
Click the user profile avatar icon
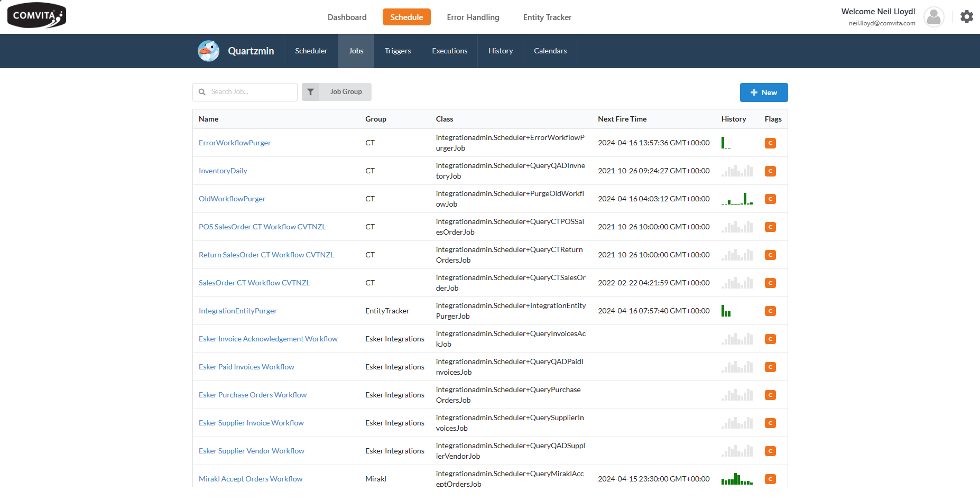933,17
